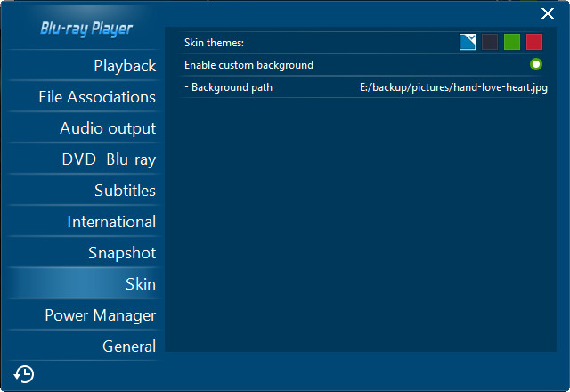Select the green skin theme swatch

point(512,42)
